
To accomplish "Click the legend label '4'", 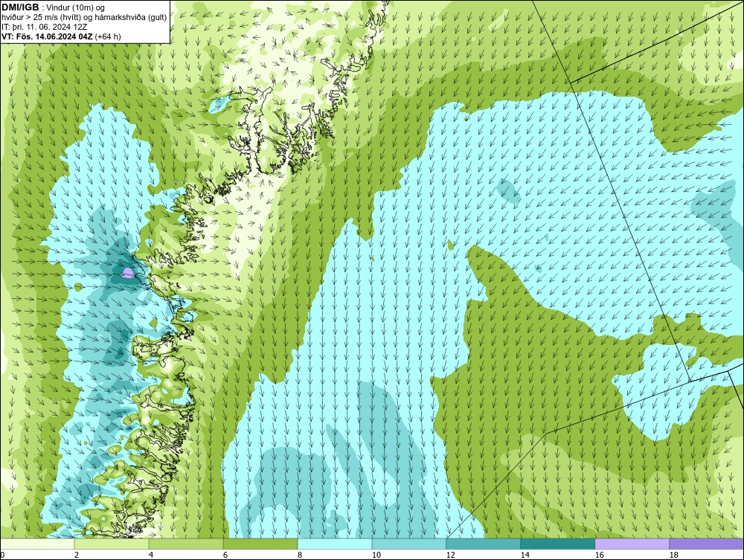I will pos(151,555).
